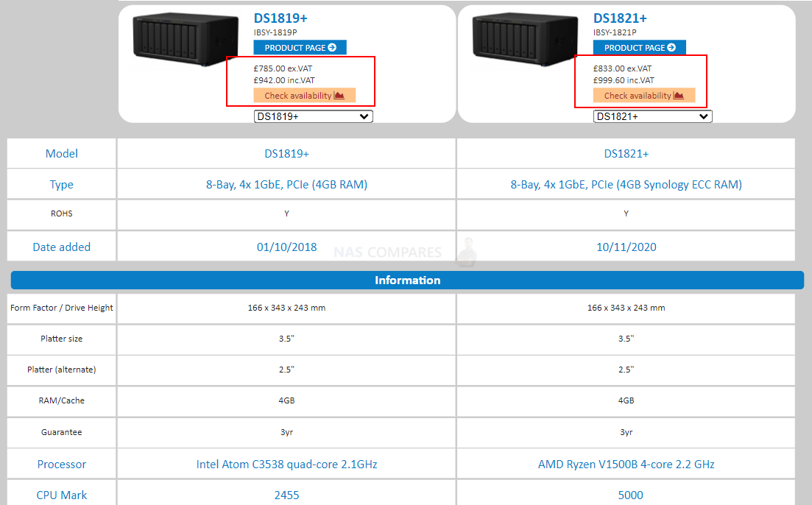812x505 pixels.
Task: Click the RAM/Cache row label
Action: click(x=62, y=400)
